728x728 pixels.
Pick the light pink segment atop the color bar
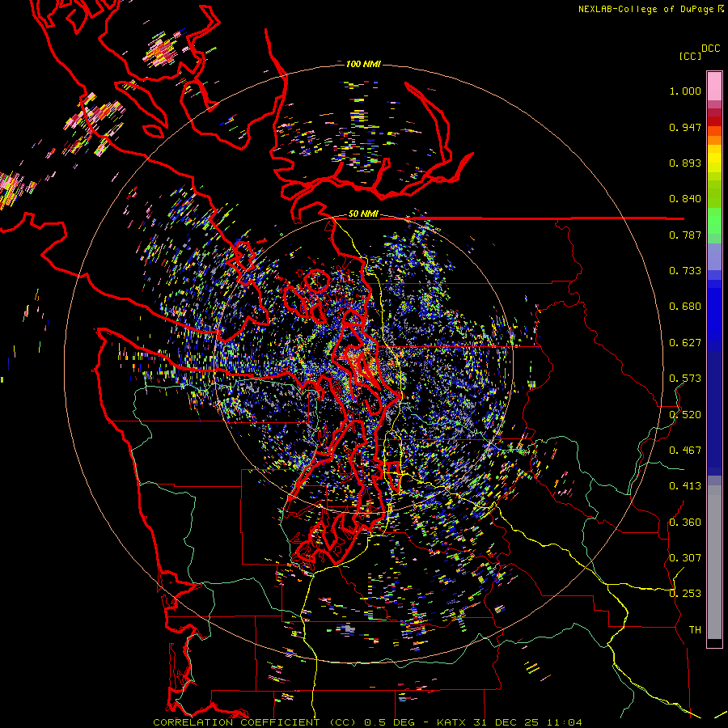(x=714, y=87)
